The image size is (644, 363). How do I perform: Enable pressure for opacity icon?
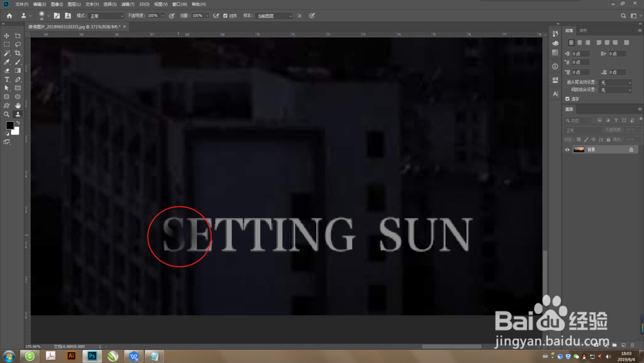point(172,15)
